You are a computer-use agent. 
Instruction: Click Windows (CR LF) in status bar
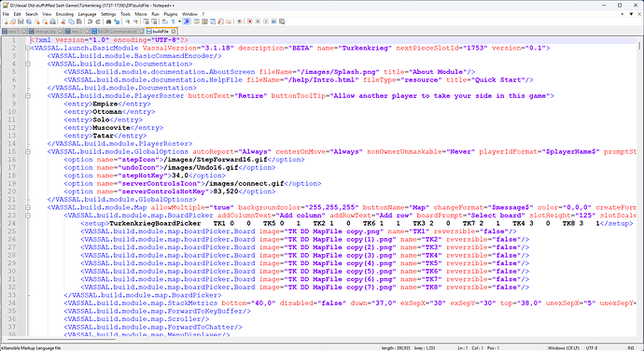[x=563, y=348]
